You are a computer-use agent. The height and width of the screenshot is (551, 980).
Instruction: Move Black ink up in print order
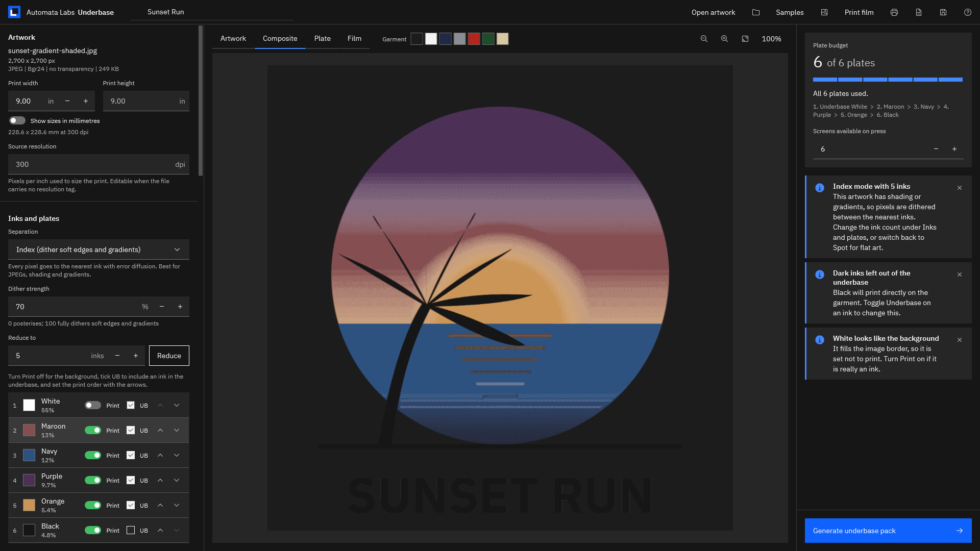pyautogui.click(x=160, y=530)
